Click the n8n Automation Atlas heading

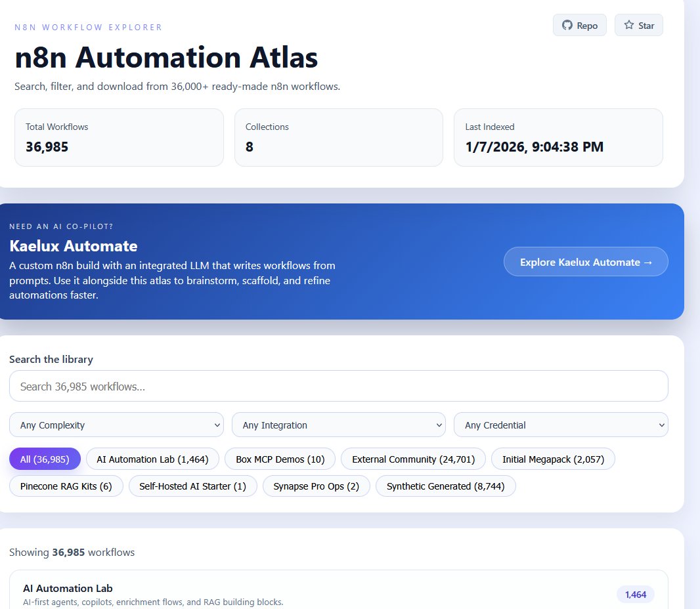166,58
